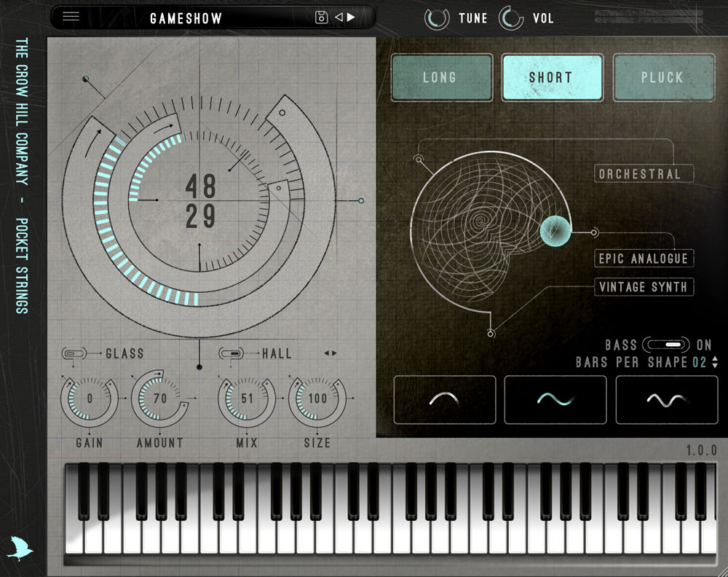Click the ORCHESTRAL label
The height and width of the screenshot is (577, 728).
point(644,173)
